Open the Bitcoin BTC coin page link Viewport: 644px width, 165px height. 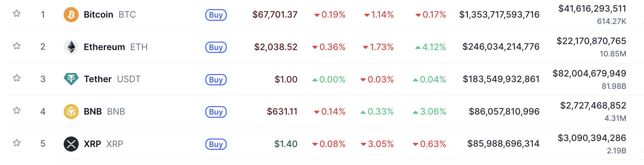(109, 15)
